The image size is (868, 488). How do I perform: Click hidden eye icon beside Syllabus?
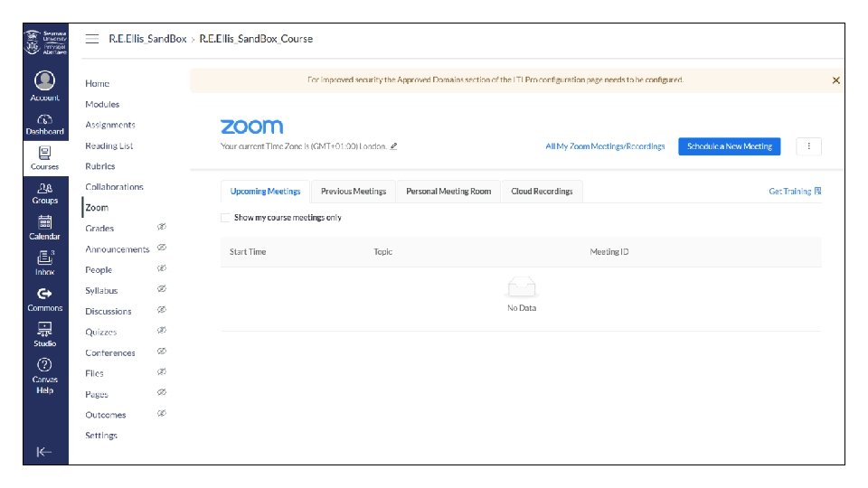click(162, 289)
